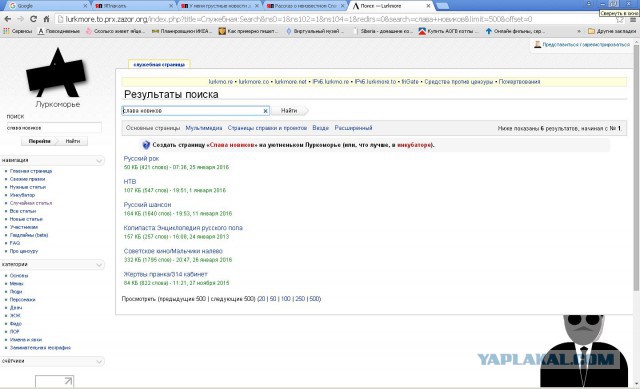Screen dimensions: 640x389
Task: Show hidden bookmarks with the chevron
Action: pyautogui.click(x=579, y=31)
